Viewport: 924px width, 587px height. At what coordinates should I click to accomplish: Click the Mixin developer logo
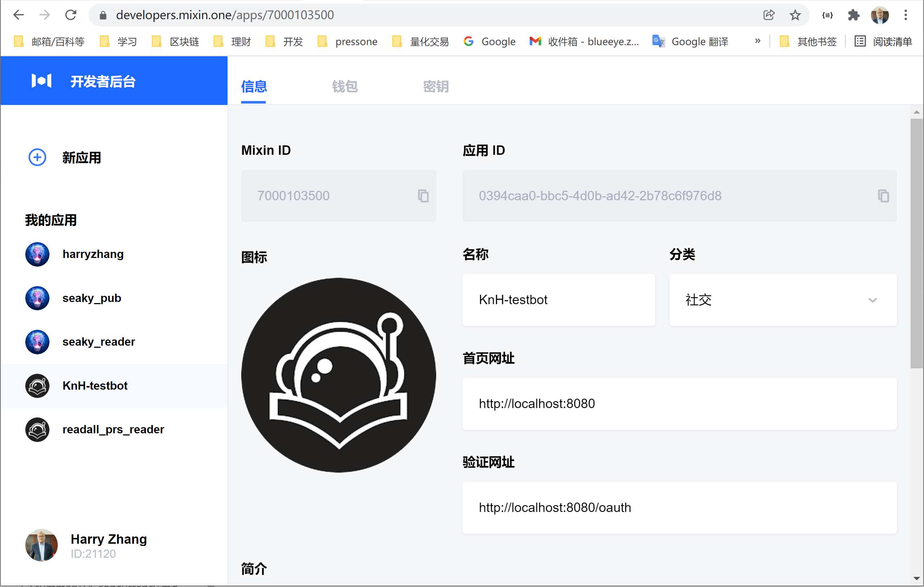click(42, 81)
